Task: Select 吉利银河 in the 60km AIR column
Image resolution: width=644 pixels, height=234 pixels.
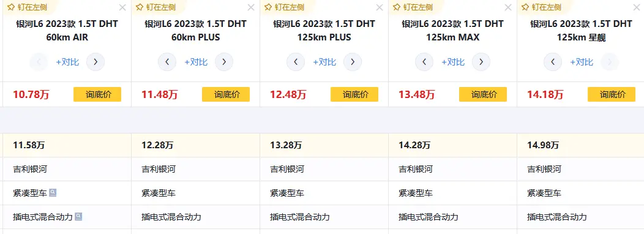Action: pos(30,169)
